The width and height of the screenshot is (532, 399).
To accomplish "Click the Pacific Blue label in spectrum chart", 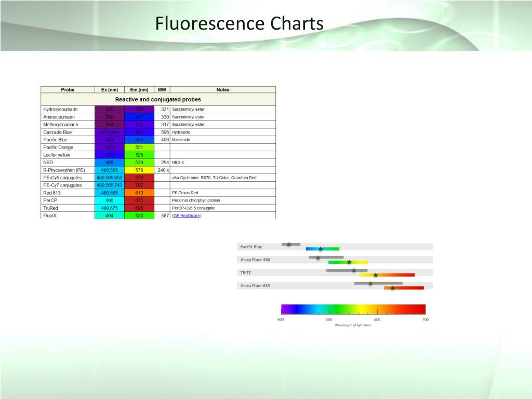I will click(251, 247).
